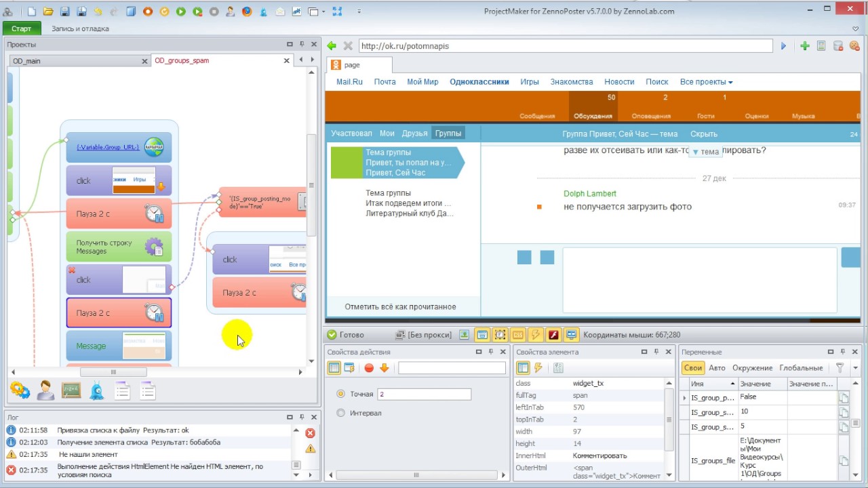
Task: Select the 'page' browser tab
Action: pyautogui.click(x=359, y=65)
